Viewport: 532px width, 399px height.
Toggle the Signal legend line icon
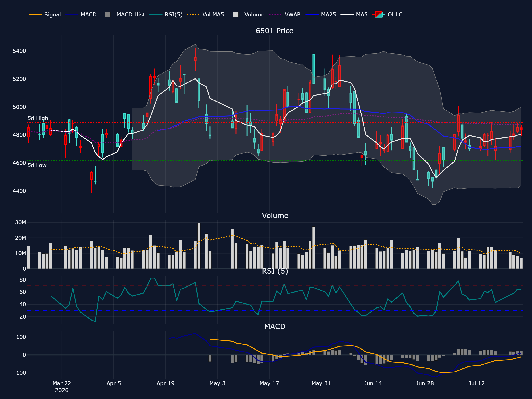(x=35, y=14)
